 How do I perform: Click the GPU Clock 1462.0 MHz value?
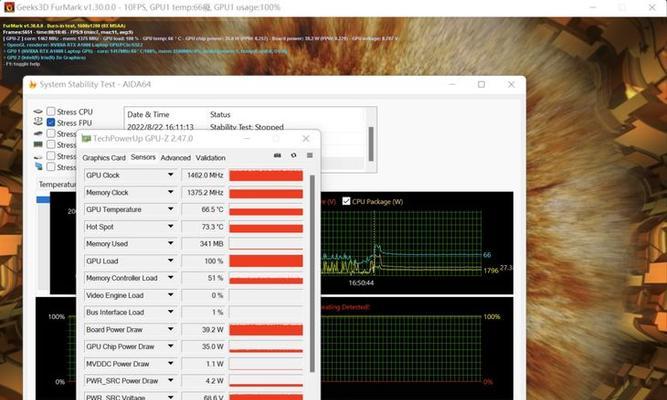[203, 175]
